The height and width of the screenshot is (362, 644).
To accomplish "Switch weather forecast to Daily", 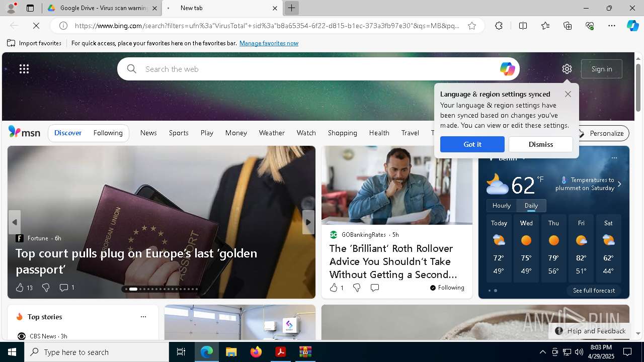I will pos(531,206).
